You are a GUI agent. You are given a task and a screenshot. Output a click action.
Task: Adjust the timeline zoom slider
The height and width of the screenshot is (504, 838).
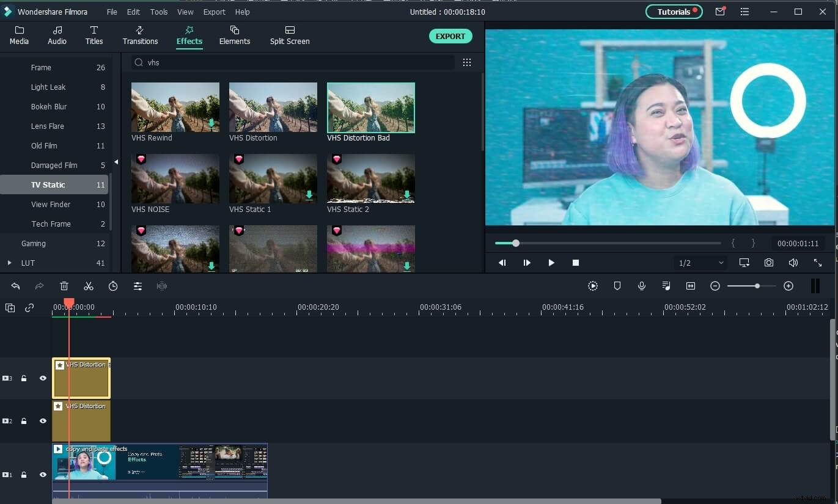tap(756, 285)
